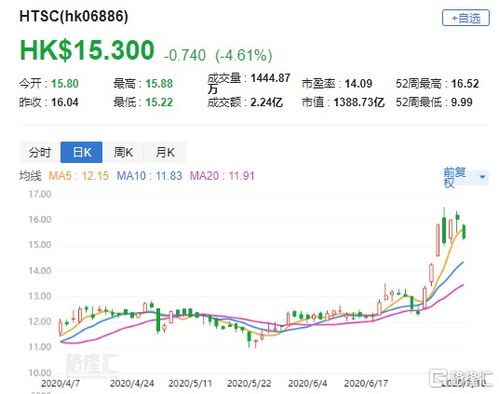Click the 12.00 axis label
Viewport: 499px width, 394px height.
pyautogui.click(x=40, y=321)
